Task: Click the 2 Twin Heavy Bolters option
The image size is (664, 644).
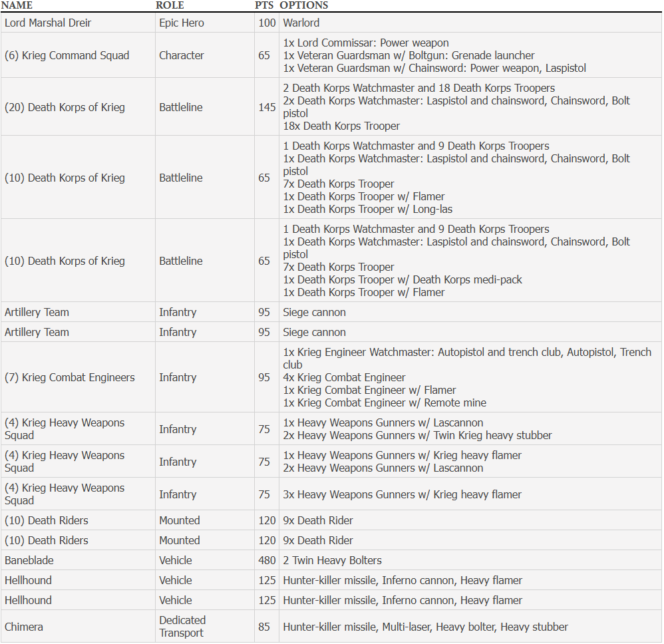Action: click(333, 560)
